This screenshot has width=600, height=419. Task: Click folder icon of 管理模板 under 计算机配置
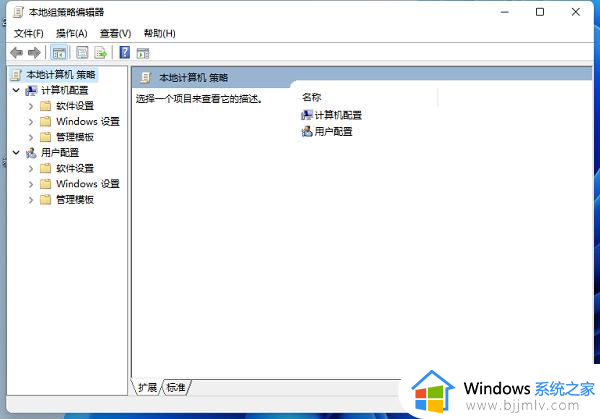point(46,137)
